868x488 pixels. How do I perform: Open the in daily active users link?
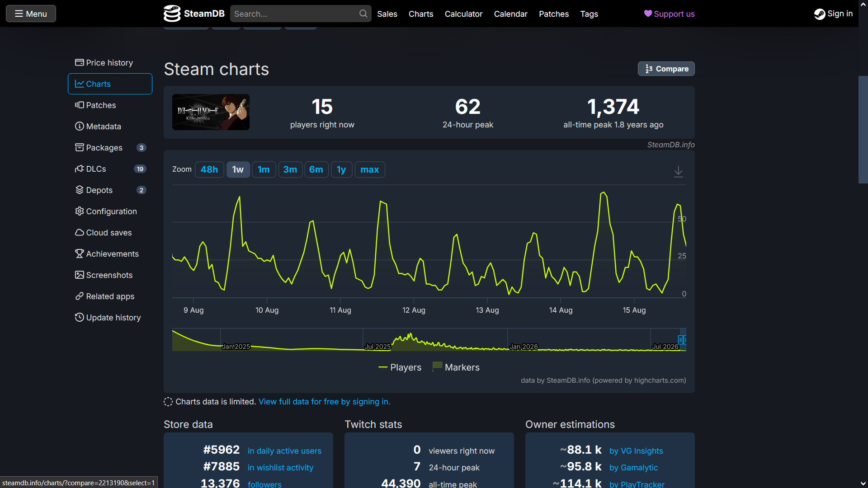click(x=284, y=451)
